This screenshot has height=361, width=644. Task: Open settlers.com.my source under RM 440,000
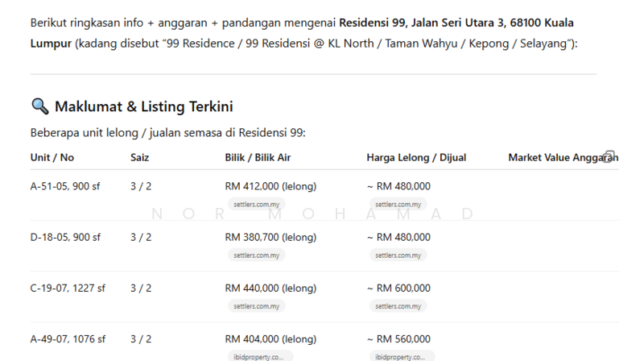[257, 306]
